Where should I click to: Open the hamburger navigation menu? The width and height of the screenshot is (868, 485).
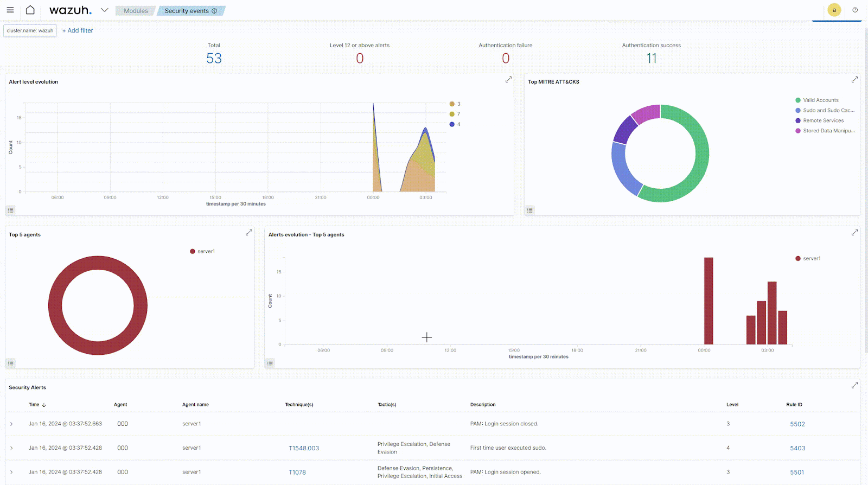pyautogui.click(x=10, y=10)
